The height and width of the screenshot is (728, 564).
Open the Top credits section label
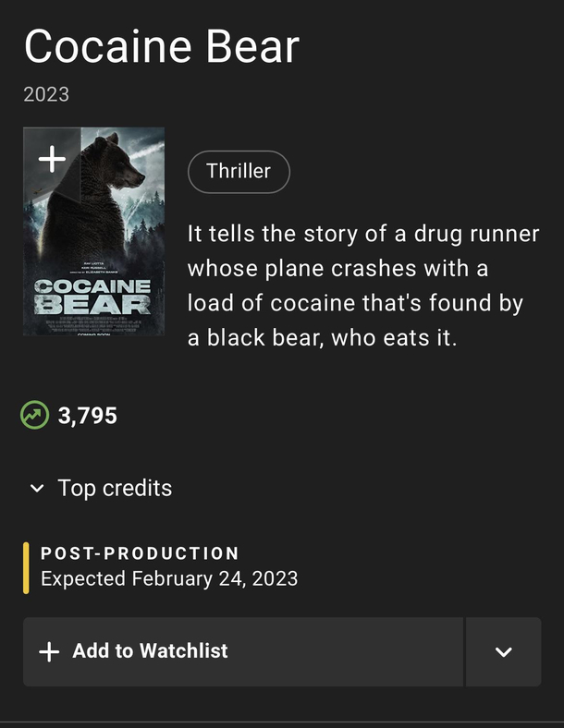point(115,489)
